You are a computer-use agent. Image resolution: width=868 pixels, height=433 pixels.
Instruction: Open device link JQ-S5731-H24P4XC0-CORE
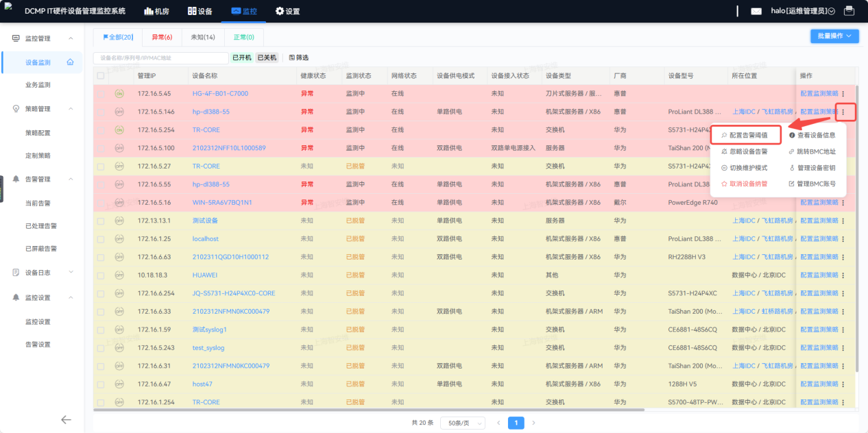[x=234, y=293]
